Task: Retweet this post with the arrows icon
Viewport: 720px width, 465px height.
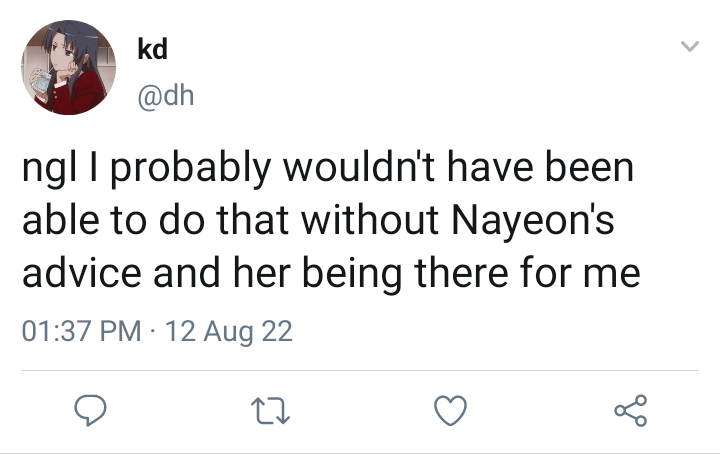Action: 270,410
